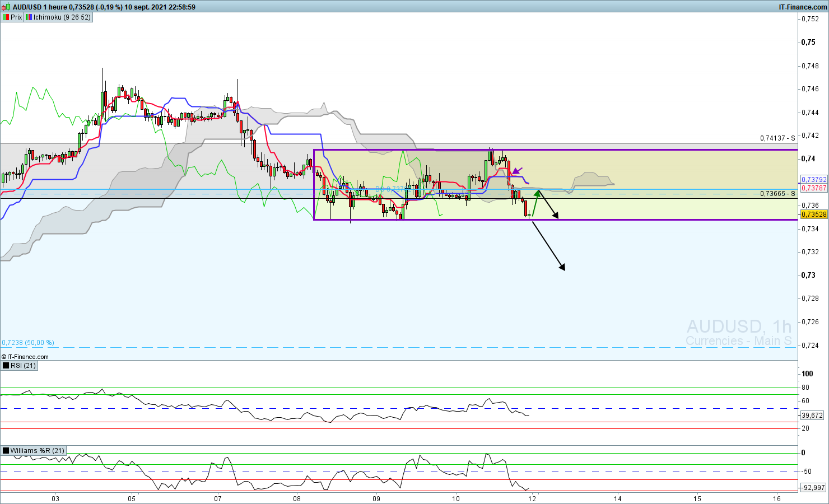
Task: Click the 0,73 price axis label
Action: click(x=808, y=275)
